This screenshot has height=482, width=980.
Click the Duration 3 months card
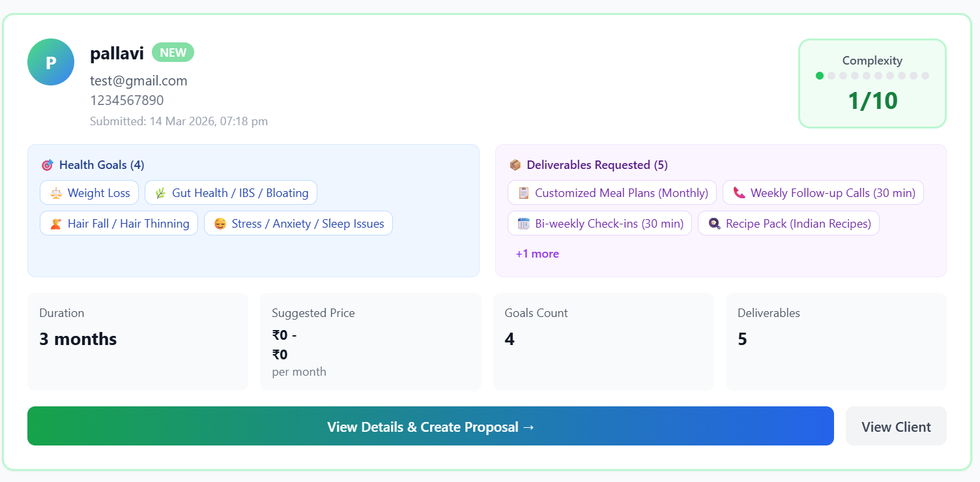137,342
